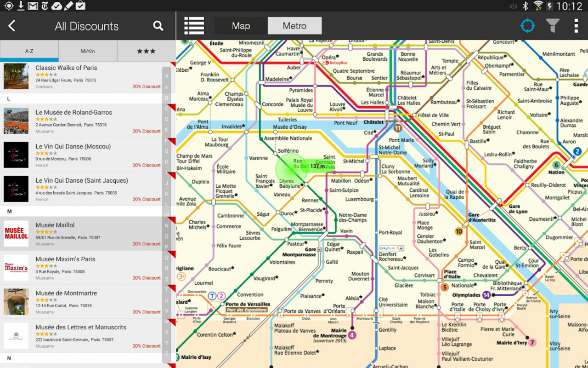This screenshot has width=588, height=368.
Task: Jump to letter N in index
Action: [166, 226]
